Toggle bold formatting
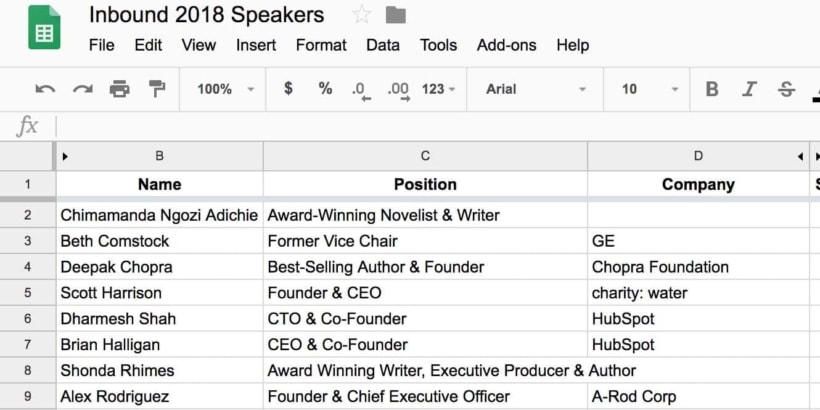 click(x=712, y=89)
